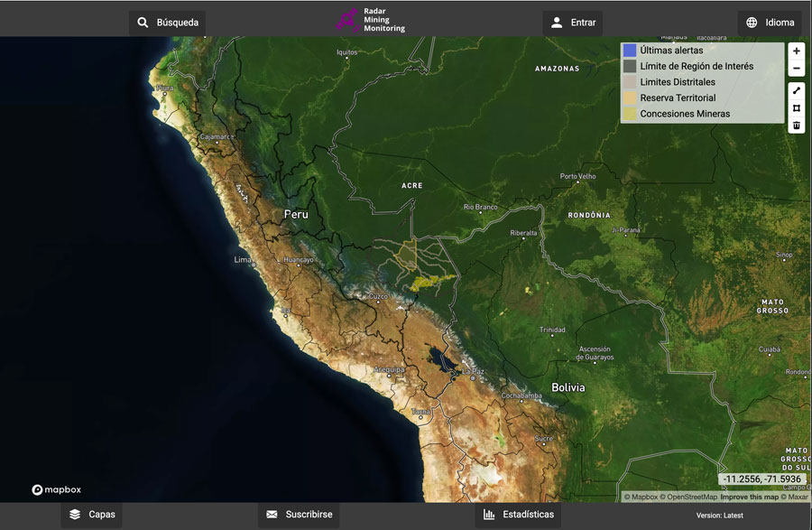Expand the Capas layers panel
The width and height of the screenshot is (812, 530).
91,515
